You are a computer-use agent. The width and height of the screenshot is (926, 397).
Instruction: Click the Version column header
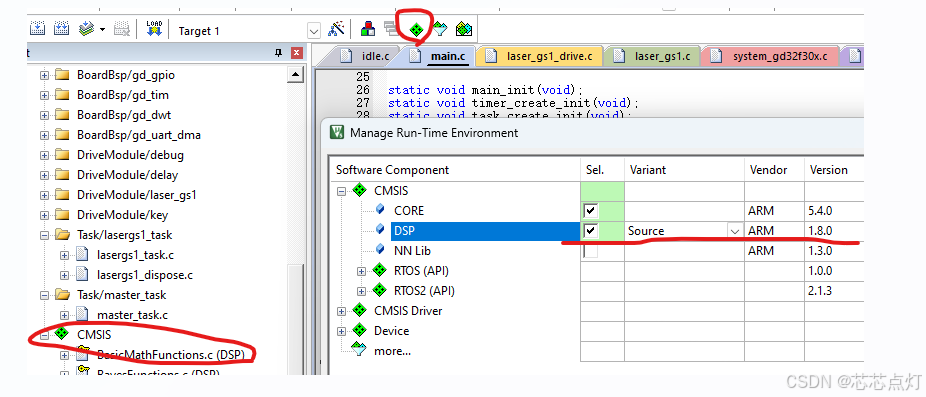(x=834, y=170)
